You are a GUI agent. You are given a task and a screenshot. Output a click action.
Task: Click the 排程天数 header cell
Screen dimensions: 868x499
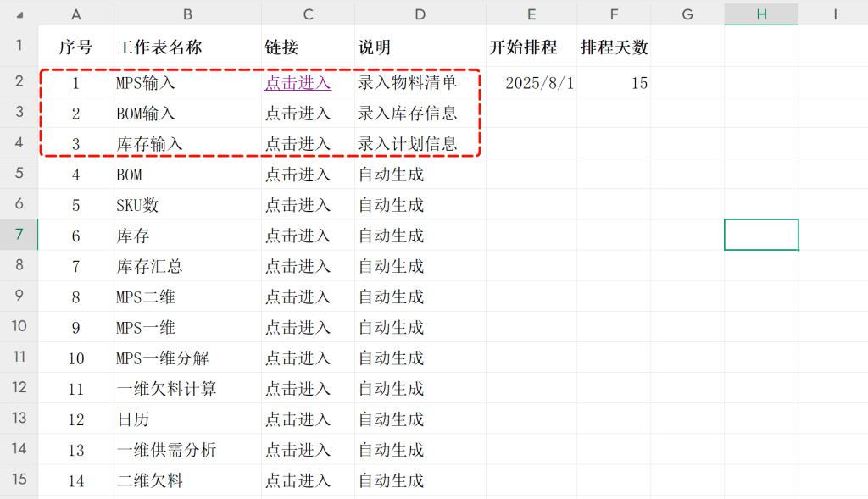pyautogui.click(x=614, y=47)
